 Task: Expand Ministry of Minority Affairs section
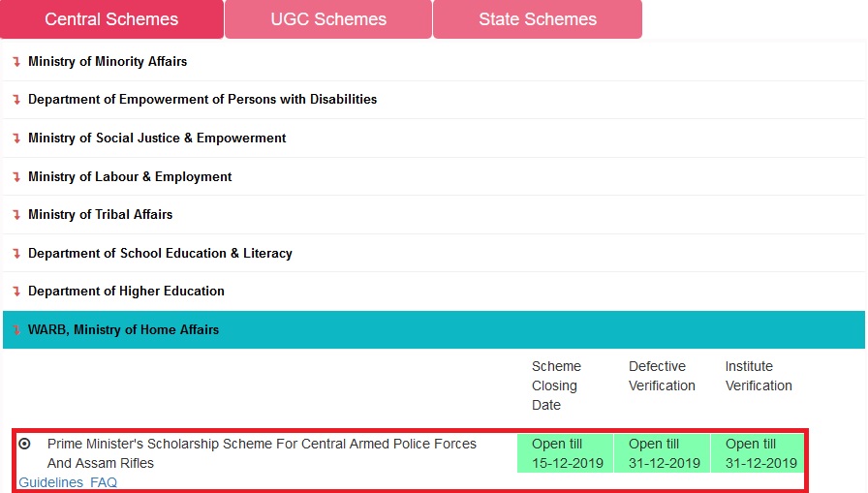(108, 62)
